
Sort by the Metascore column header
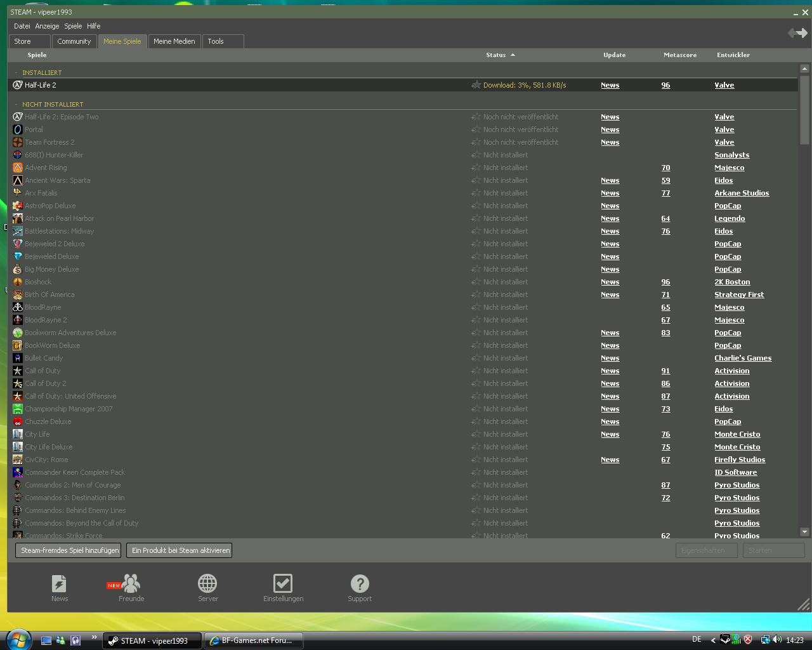680,55
